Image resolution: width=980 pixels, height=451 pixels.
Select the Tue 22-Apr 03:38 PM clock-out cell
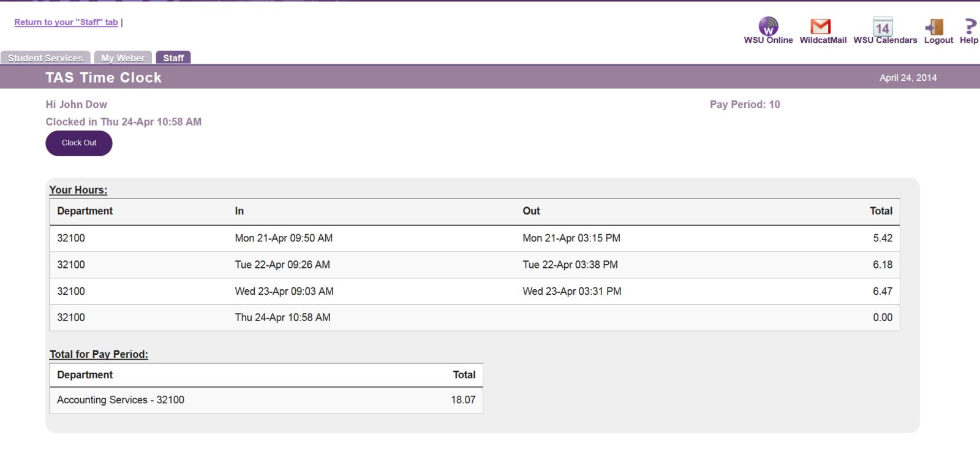click(x=570, y=265)
